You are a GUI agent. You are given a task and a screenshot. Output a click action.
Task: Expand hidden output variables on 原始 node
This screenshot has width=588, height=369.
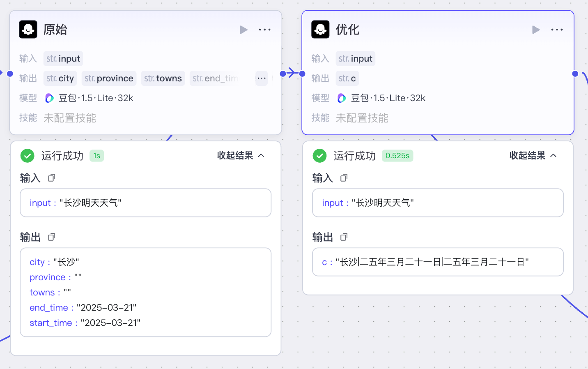[262, 78]
